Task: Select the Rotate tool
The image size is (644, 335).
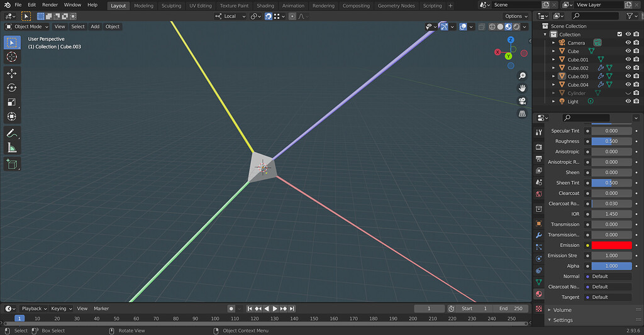Action: (x=12, y=87)
